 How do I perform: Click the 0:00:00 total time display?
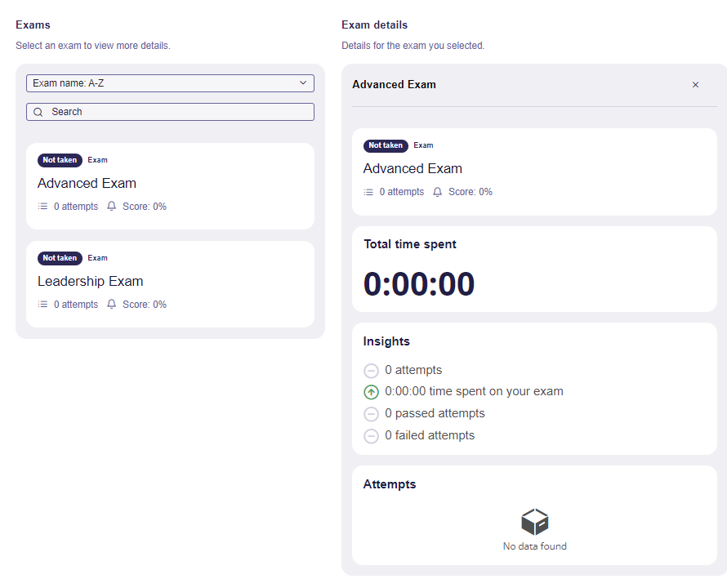[417, 283]
